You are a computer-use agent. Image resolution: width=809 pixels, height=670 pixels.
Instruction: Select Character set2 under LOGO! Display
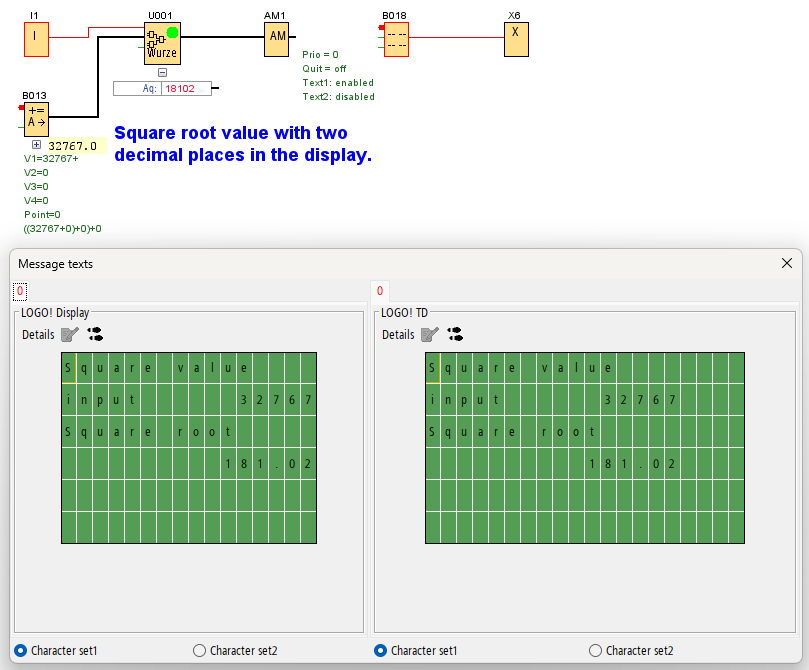[199, 651]
